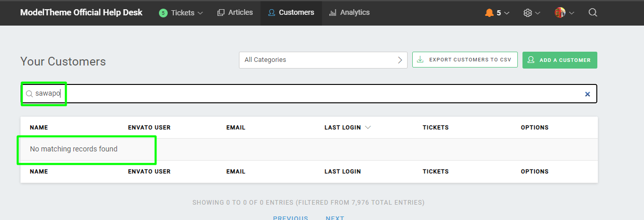Open the settings gear menu
The image size is (644, 220).
pos(528,13)
